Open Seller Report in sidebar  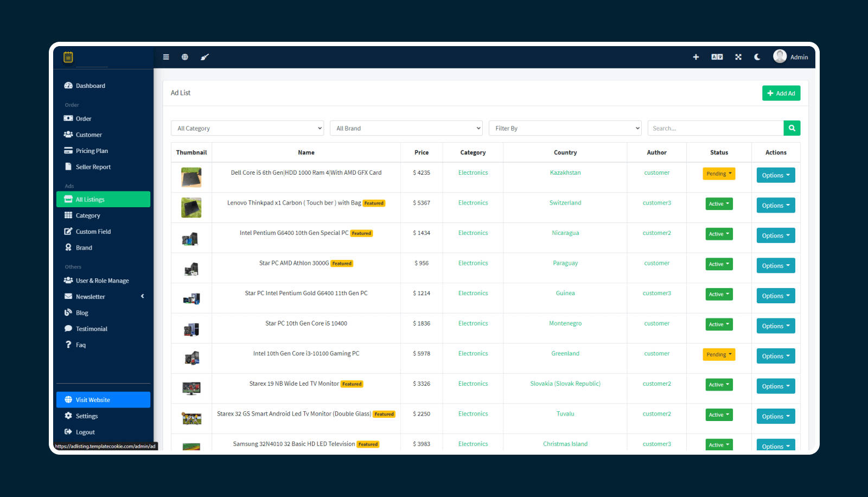(103, 167)
